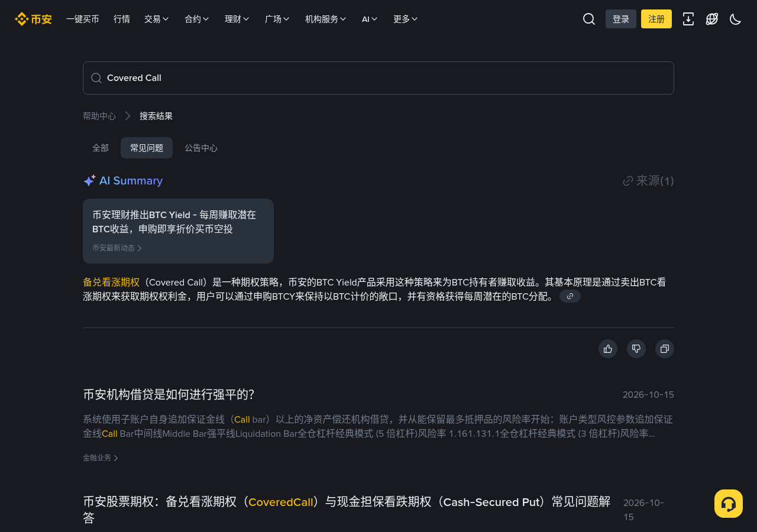
Task: Click the search magnifier icon in header
Action: pos(589,19)
